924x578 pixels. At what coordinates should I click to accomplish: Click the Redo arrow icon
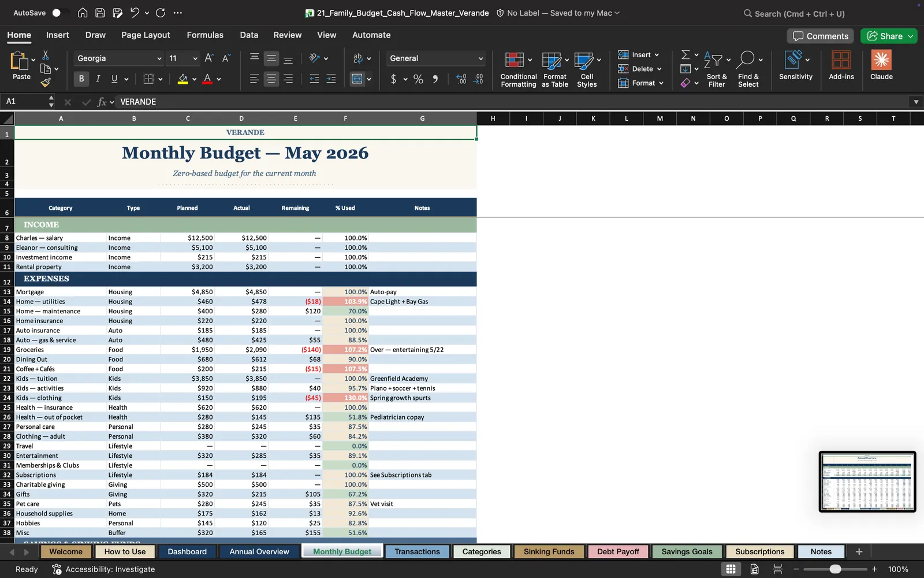click(x=161, y=13)
